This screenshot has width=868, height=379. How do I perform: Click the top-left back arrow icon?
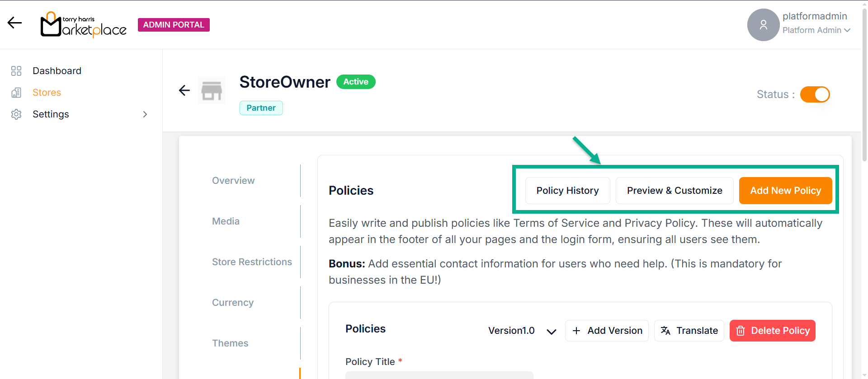click(14, 23)
